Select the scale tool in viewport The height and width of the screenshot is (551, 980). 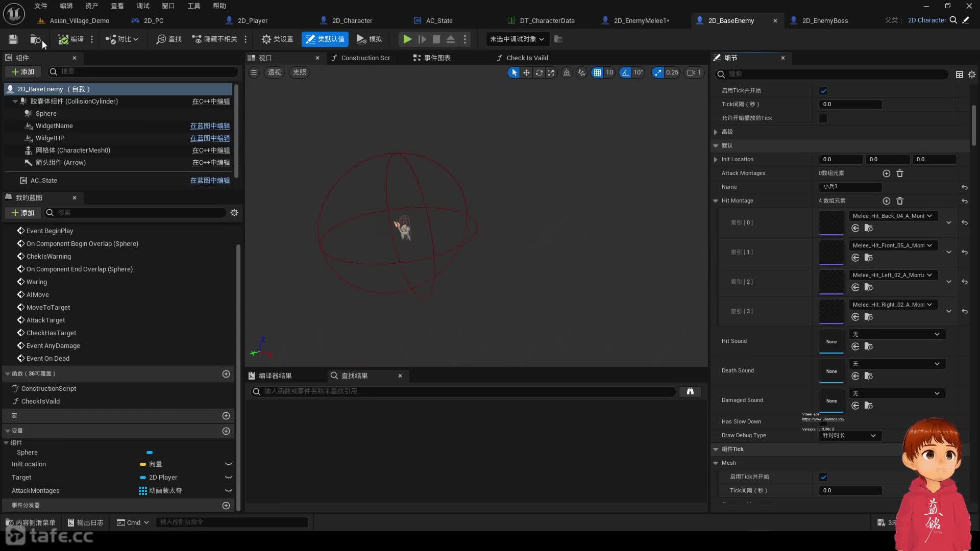(551, 72)
